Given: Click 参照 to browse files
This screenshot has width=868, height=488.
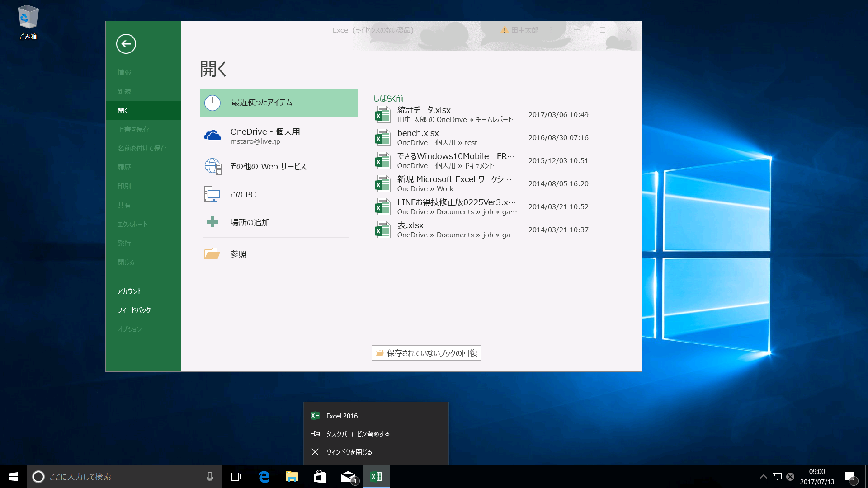Looking at the screenshot, I should (x=279, y=254).
